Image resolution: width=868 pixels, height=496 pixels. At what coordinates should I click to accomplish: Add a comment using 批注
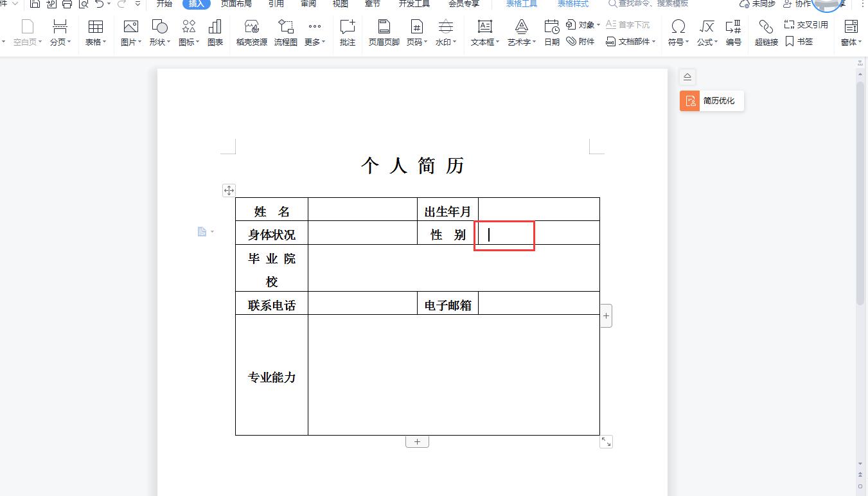pos(348,32)
